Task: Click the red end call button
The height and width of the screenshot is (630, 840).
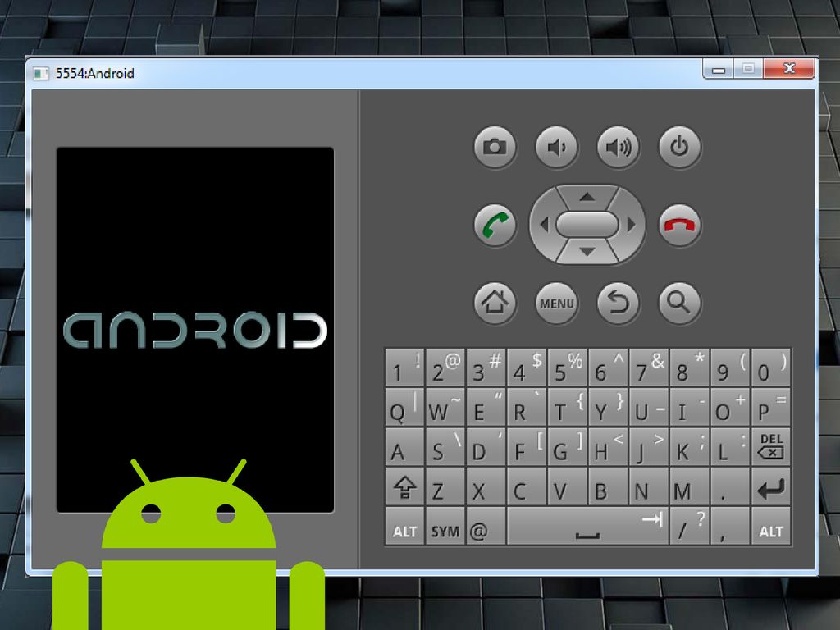Action: (680, 225)
